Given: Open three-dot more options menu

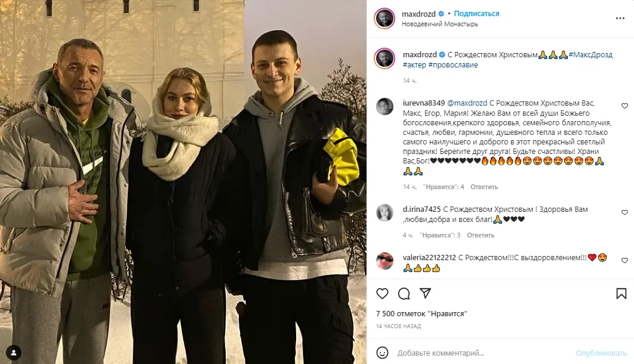Looking at the screenshot, I should (x=620, y=18).
